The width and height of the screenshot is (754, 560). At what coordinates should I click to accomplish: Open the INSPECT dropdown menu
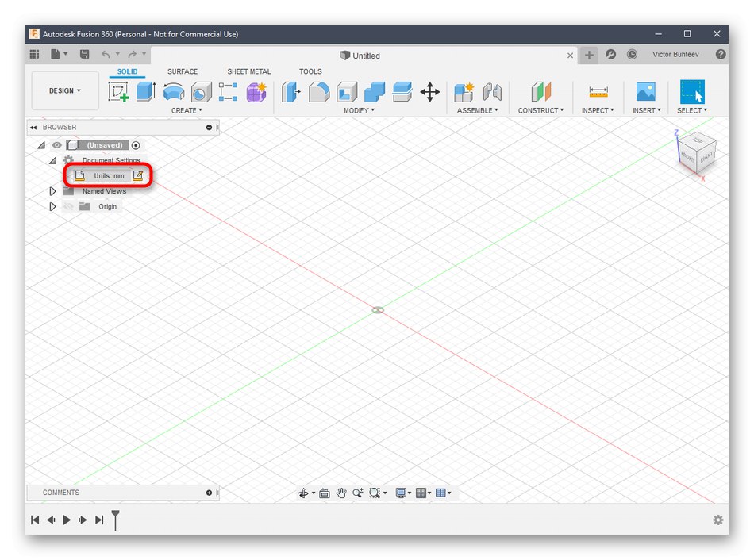point(598,110)
